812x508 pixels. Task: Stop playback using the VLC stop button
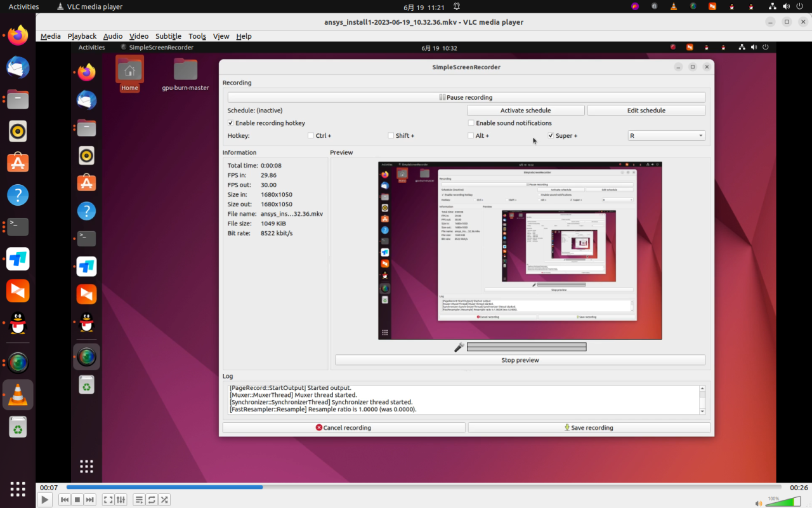coord(77,500)
